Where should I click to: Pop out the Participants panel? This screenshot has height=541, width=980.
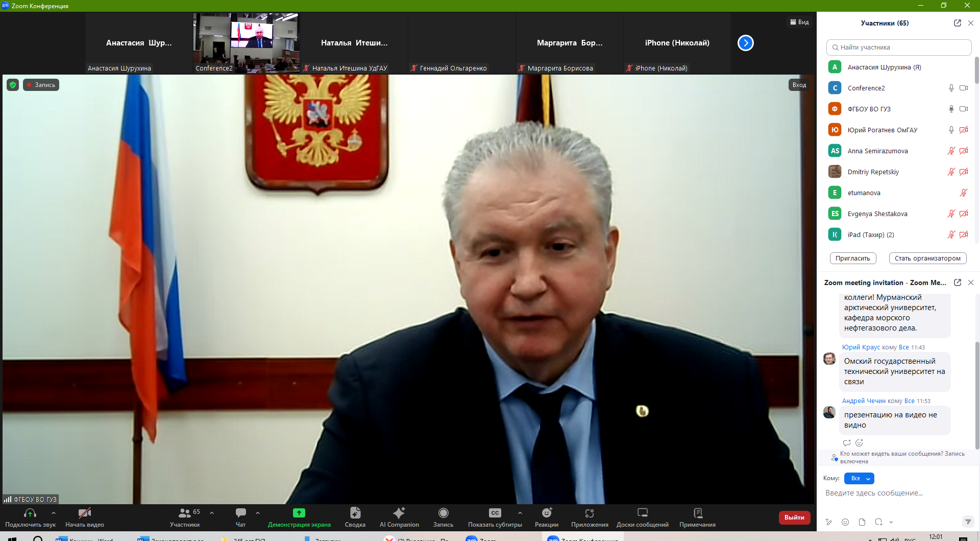(958, 23)
